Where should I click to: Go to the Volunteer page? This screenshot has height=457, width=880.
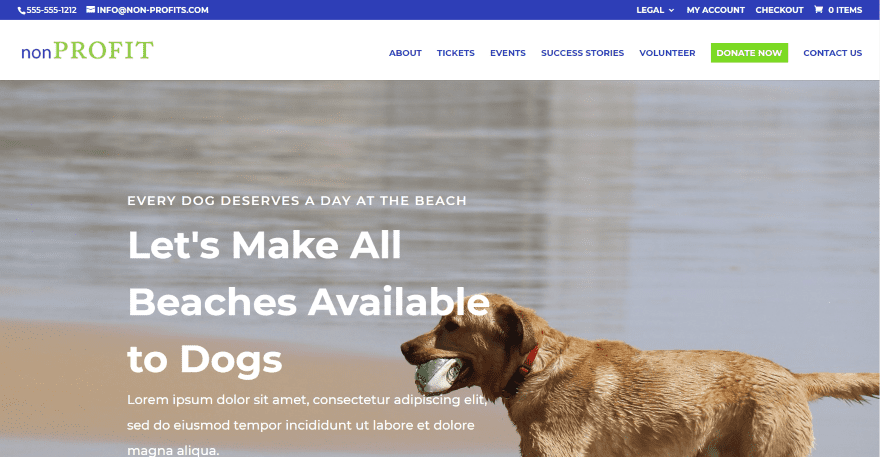(667, 53)
